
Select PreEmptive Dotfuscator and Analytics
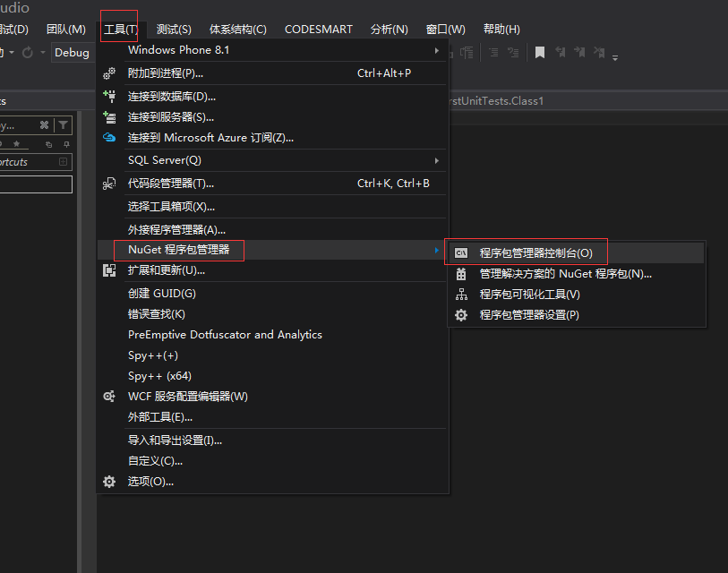pyautogui.click(x=225, y=335)
